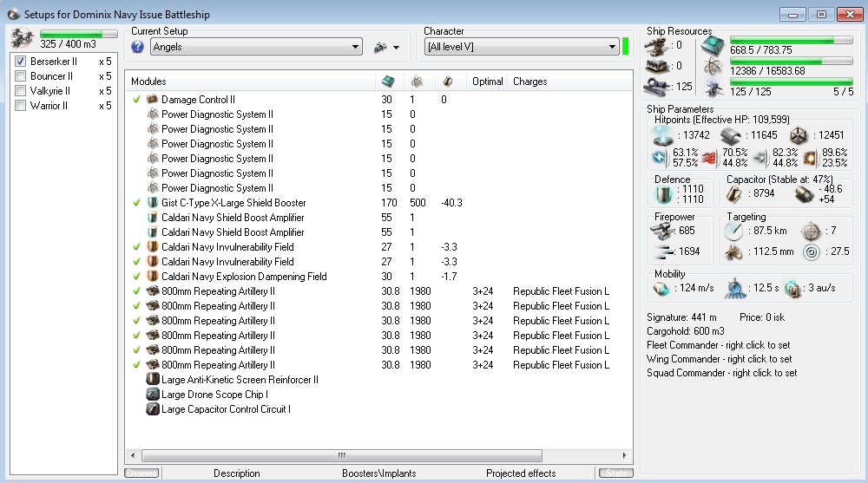Click the armor hitpoints icon beside 11645
Screen dimensions: 868x483
[731, 135]
